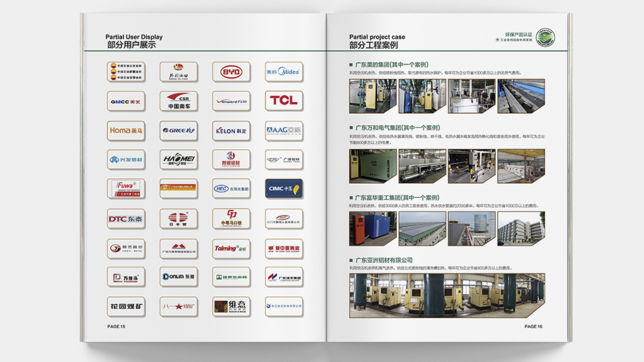Click the BYD logo tile

point(231,72)
